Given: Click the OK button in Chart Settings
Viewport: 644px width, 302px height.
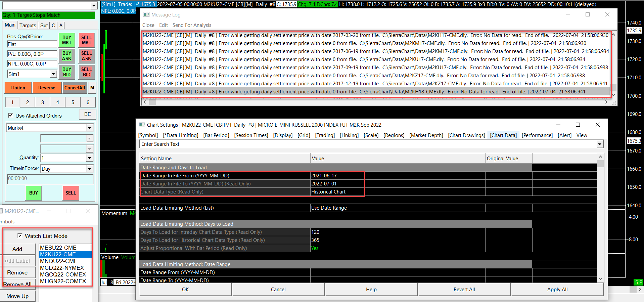Looking at the screenshot, I should click(x=185, y=289).
